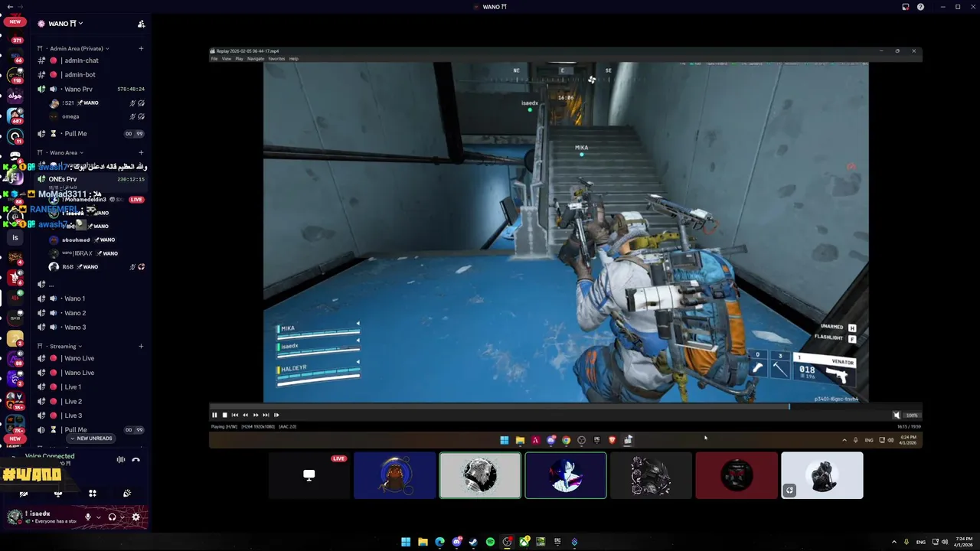Open Steam from the taskbar
Viewport: 980px width, 551px height.
tap(473, 542)
